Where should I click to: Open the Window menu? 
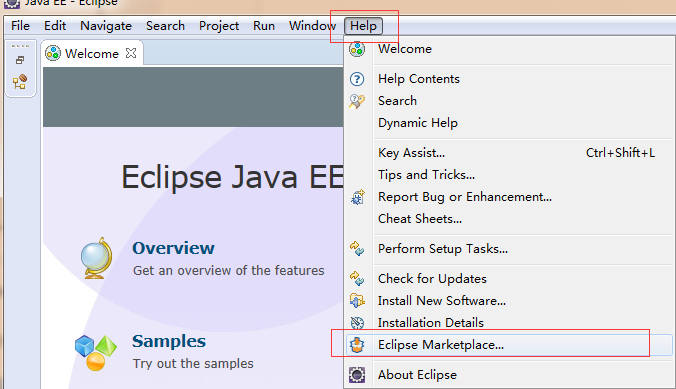[312, 26]
